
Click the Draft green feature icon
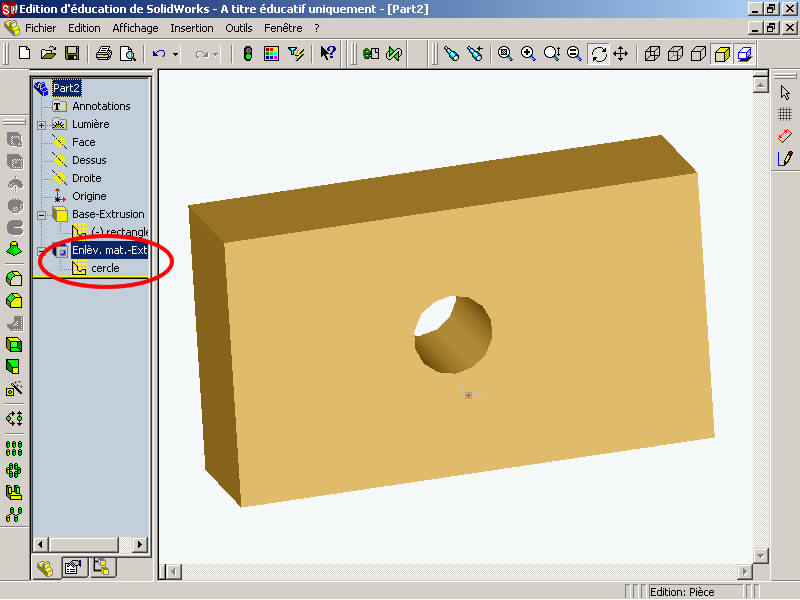pos(13,366)
